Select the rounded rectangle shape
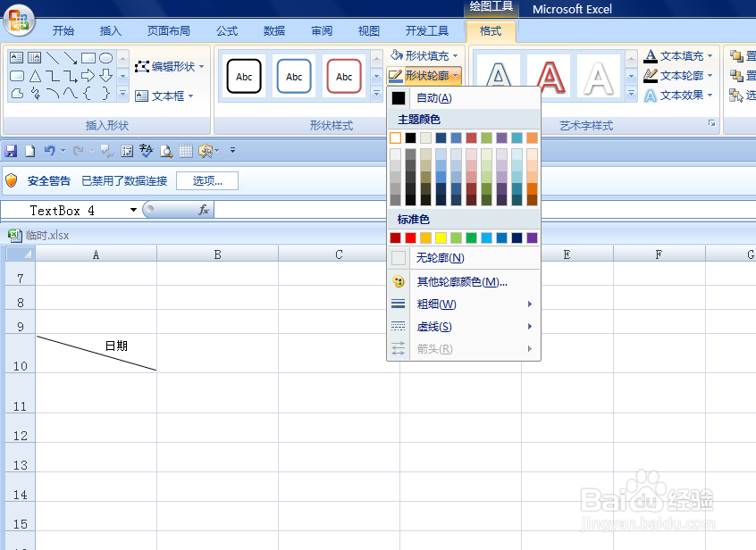Viewport: 756px width, 550px height. (x=17, y=76)
